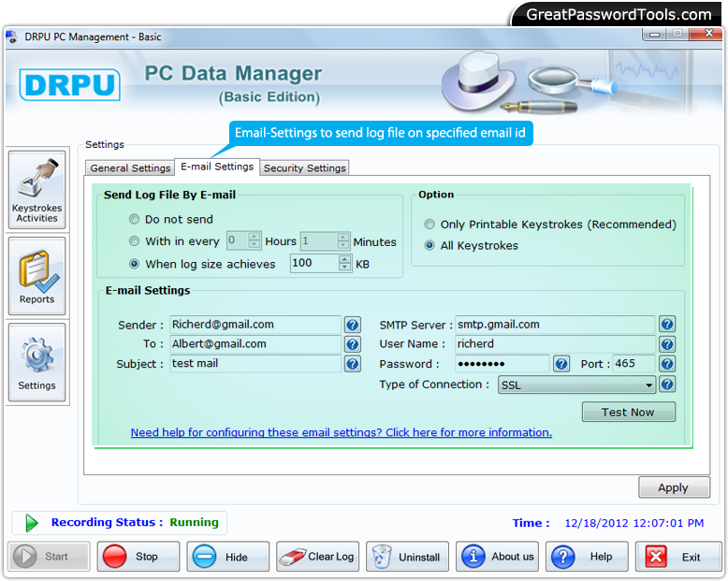This screenshot has width=728, height=581.
Task: Click into the User Name field
Action: coord(555,344)
